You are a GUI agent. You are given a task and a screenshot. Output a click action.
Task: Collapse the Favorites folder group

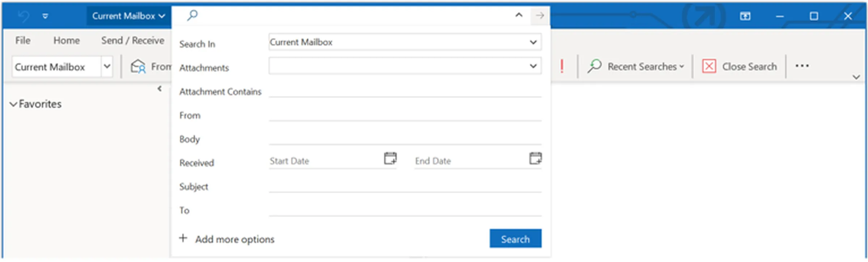click(13, 104)
